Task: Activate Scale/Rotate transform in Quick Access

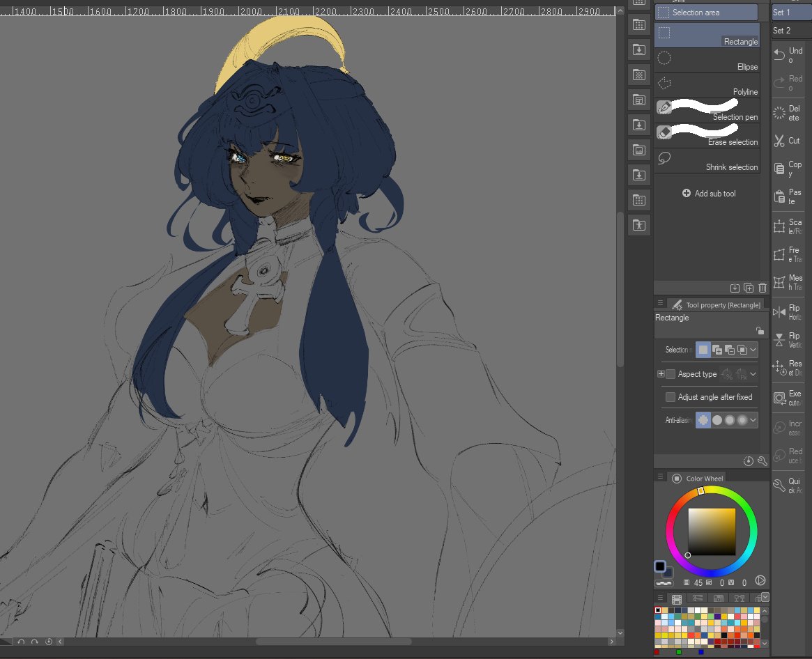Action: coord(788,226)
